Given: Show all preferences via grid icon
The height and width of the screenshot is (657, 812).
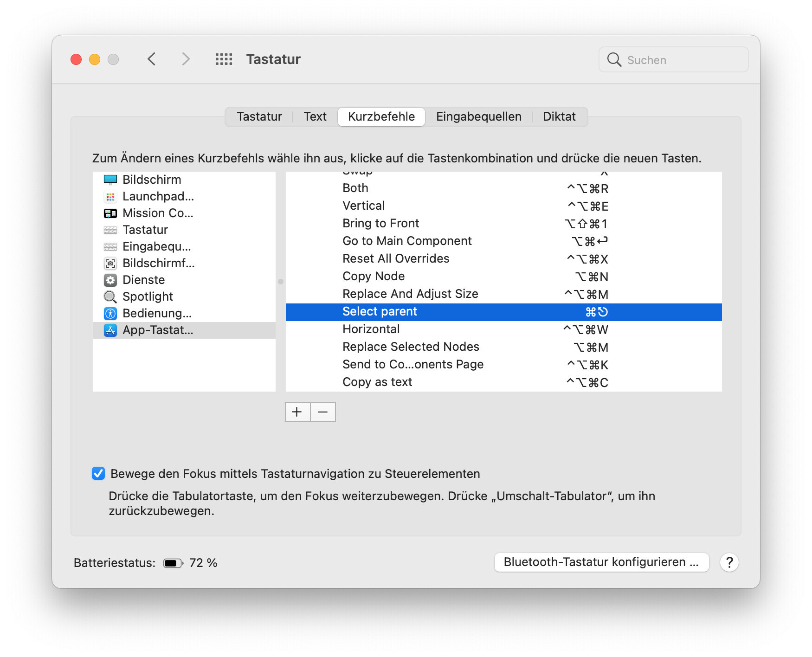Looking at the screenshot, I should click(224, 59).
